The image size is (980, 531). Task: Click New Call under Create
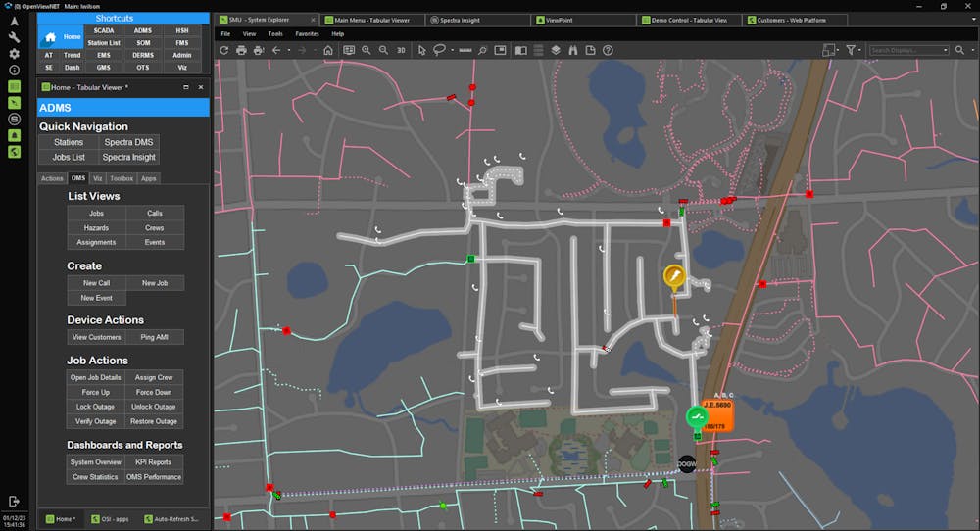tap(96, 283)
